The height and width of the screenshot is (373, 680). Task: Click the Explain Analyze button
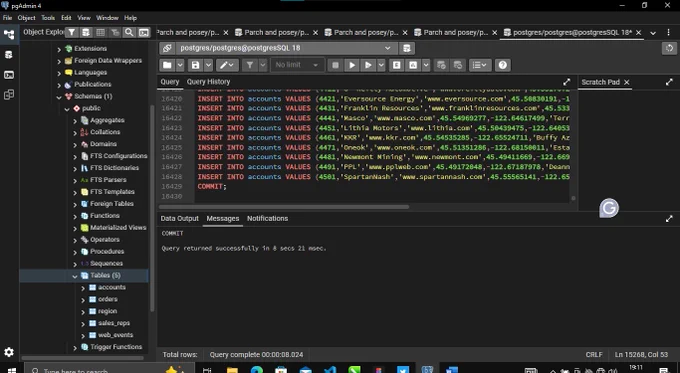pyautogui.click(x=413, y=65)
